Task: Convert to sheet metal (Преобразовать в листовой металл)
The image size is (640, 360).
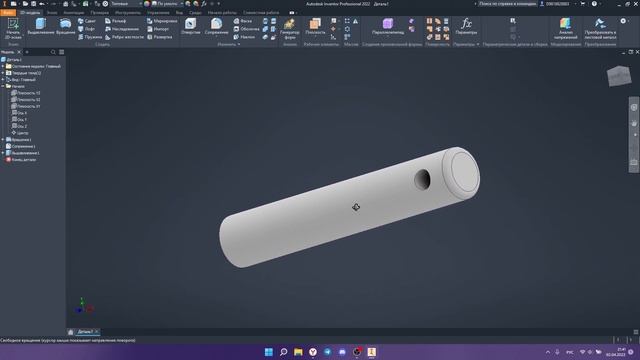Action: [600, 29]
